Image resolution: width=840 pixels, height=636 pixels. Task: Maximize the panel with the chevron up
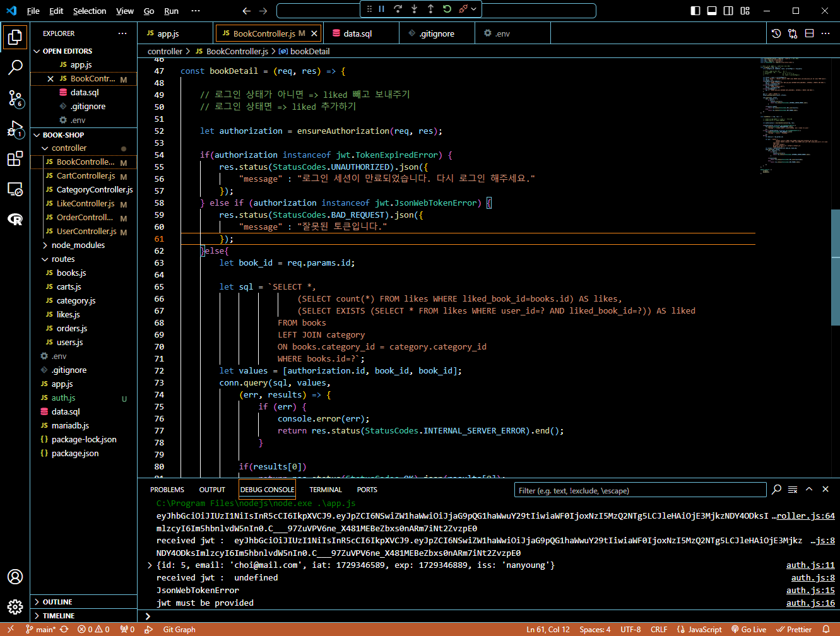[809, 490]
